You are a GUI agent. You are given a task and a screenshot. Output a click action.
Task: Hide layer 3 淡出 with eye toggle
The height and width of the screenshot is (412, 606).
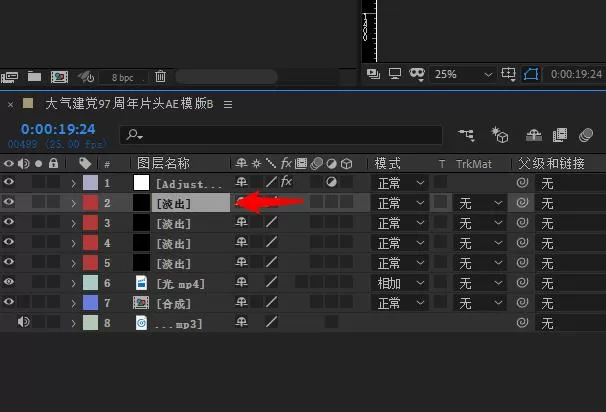point(9,222)
